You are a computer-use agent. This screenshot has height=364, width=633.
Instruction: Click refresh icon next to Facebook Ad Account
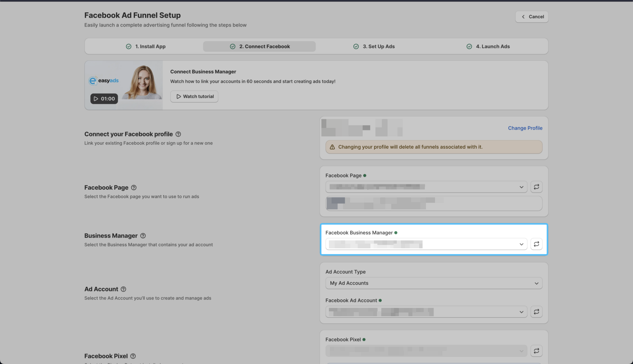536,312
